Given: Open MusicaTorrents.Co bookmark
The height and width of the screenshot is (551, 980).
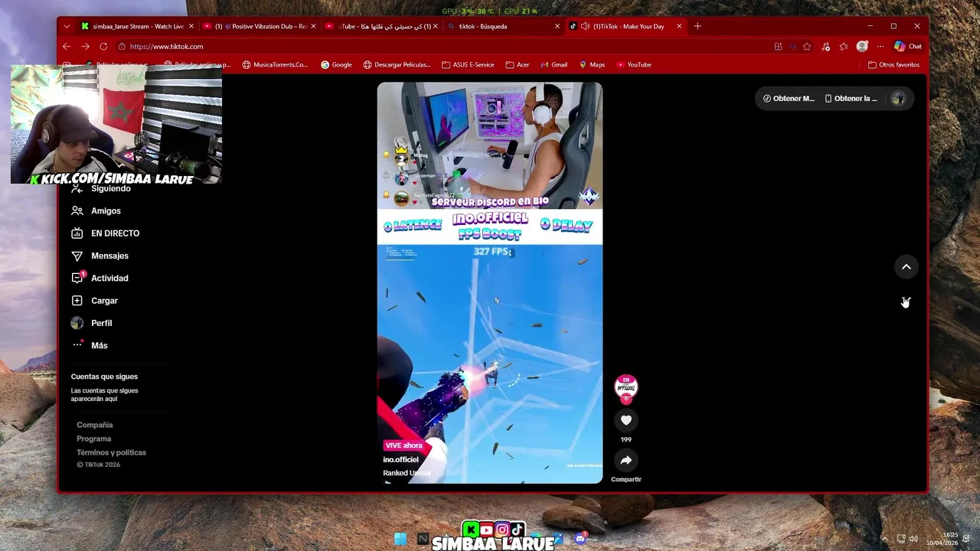Looking at the screenshot, I should point(275,65).
